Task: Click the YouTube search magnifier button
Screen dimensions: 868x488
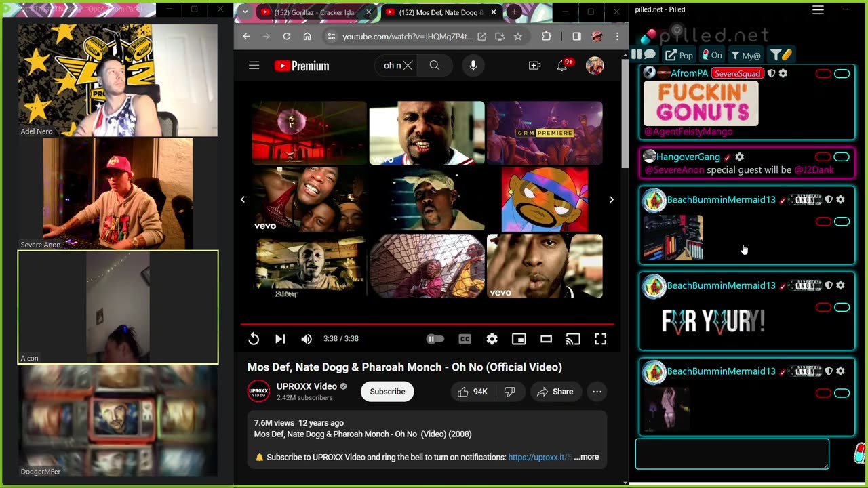Action: click(435, 66)
